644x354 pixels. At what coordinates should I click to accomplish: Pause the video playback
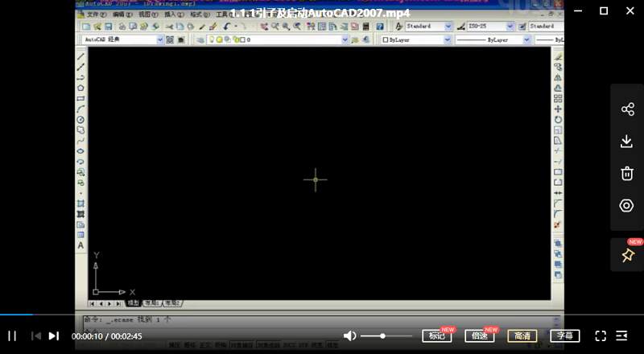click(12, 335)
